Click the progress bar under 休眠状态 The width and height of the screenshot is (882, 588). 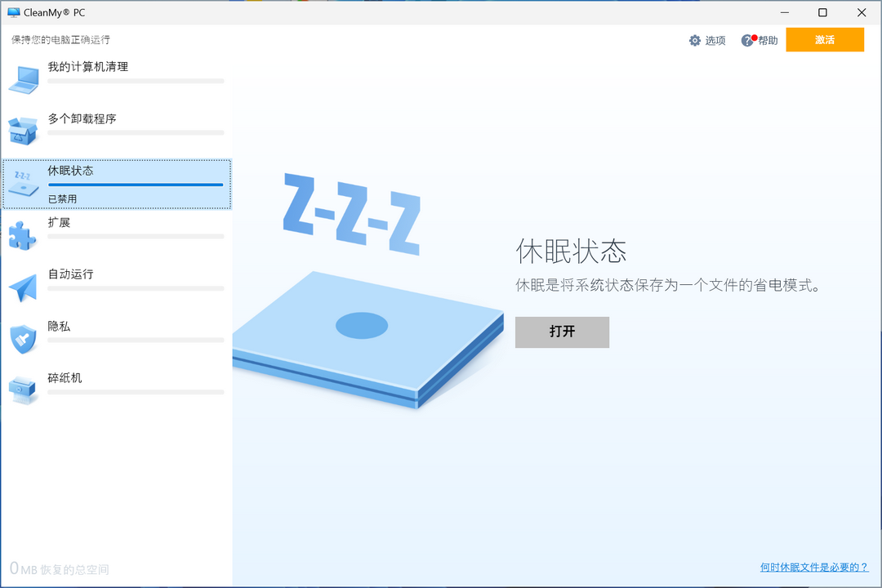(136, 185)
